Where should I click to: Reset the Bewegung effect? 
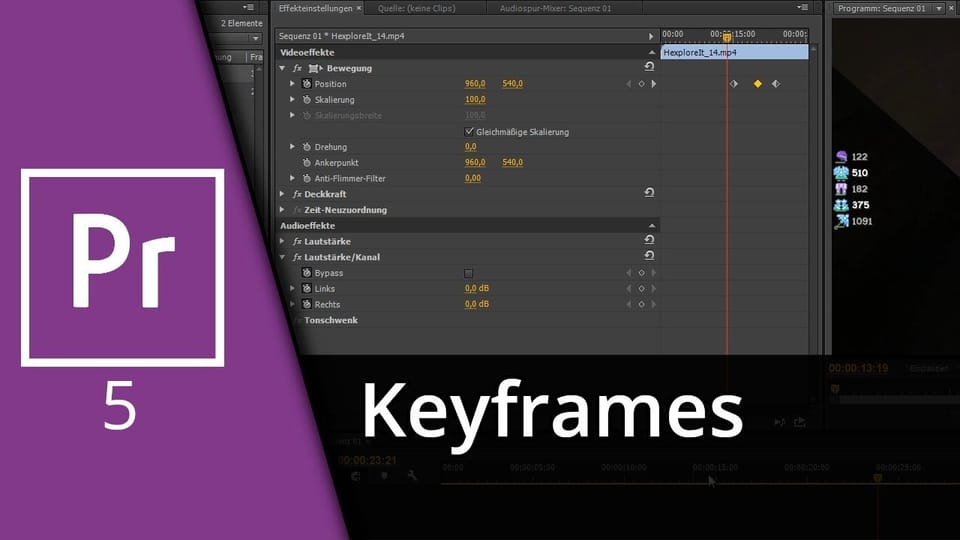(x=649, y=66)
